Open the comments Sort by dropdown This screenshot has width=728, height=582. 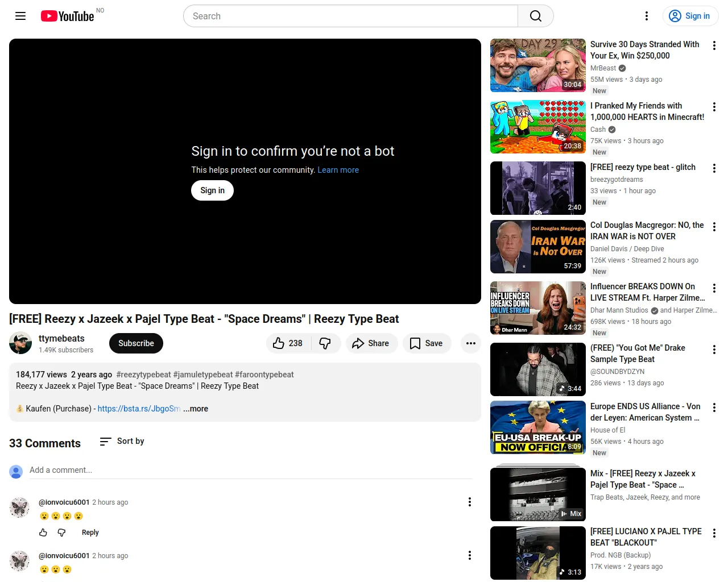coord(121,441)
